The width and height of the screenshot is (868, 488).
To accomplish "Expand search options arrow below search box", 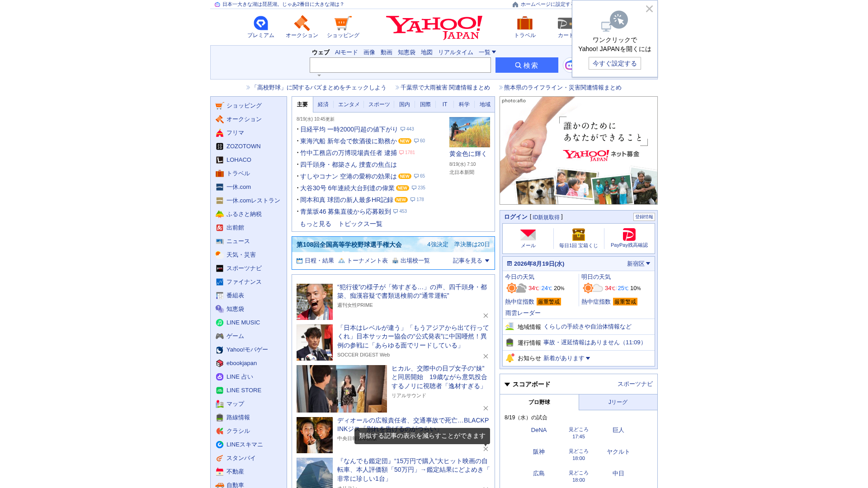I will pyautogui.click(x=319, y=75).
